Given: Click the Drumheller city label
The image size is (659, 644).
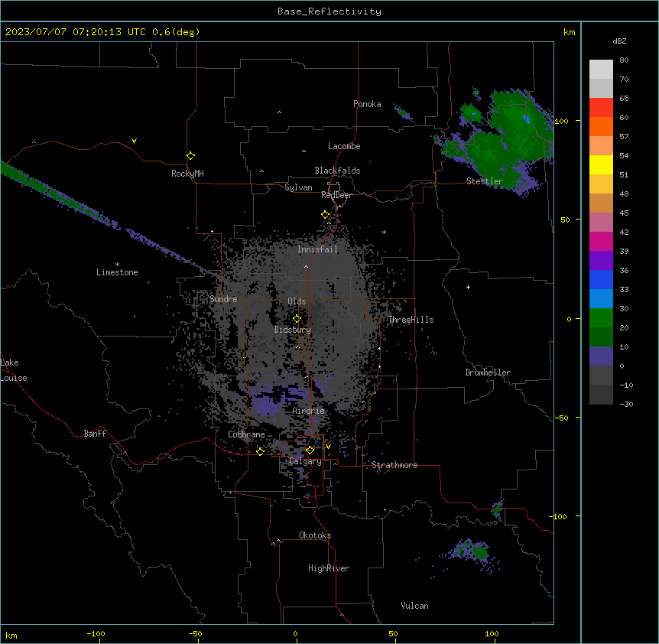Looking at the screenshot, I should pos(488,372).
